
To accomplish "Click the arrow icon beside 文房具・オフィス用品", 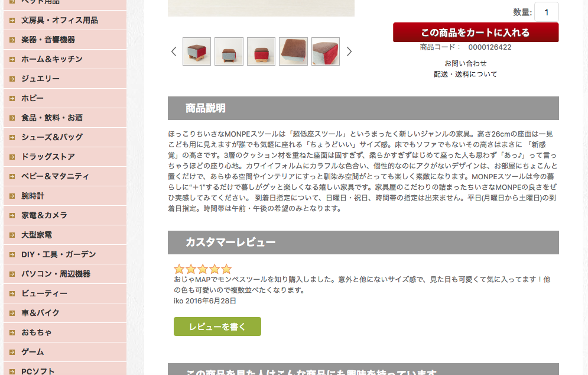I will click(x=12, y=20).
